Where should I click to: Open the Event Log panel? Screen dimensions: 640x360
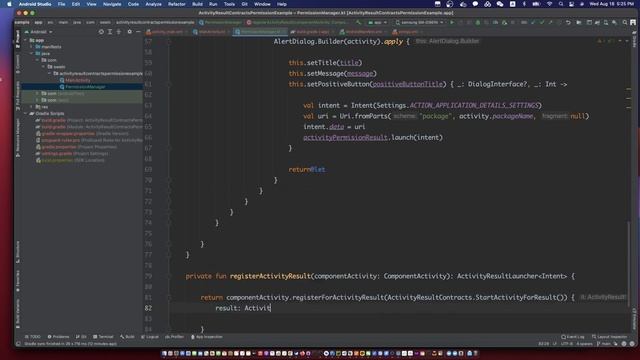[x=573, y=337]
